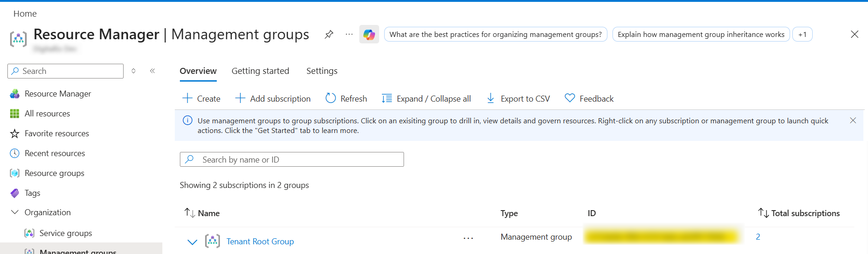Open Favorite resources star item
This screenshot has height=254, width=868.
[56, 133]
